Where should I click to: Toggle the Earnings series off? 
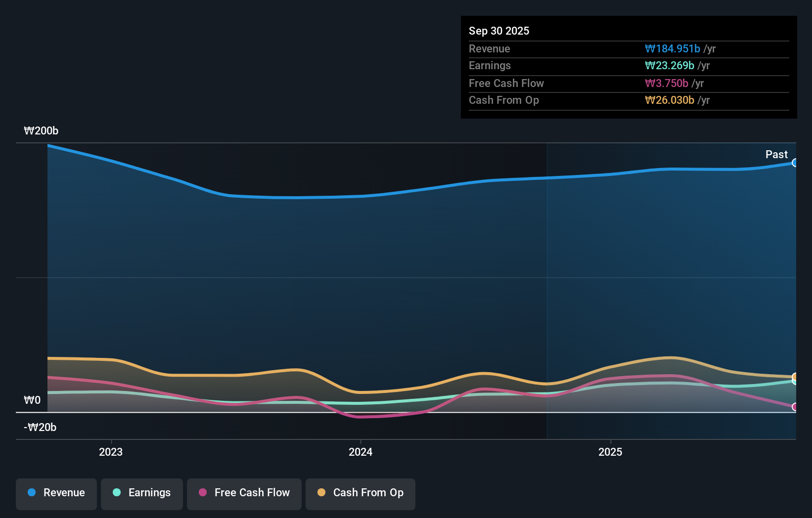(141, 493)
